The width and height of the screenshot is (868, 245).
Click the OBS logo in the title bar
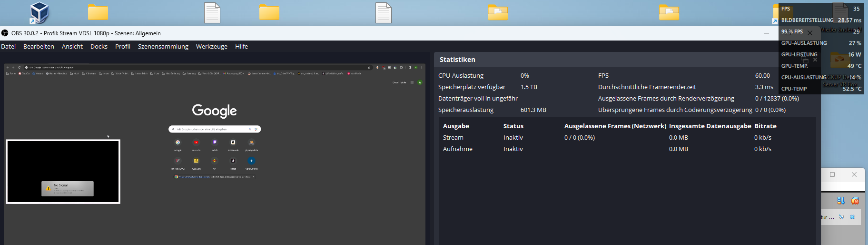[5, 33]
